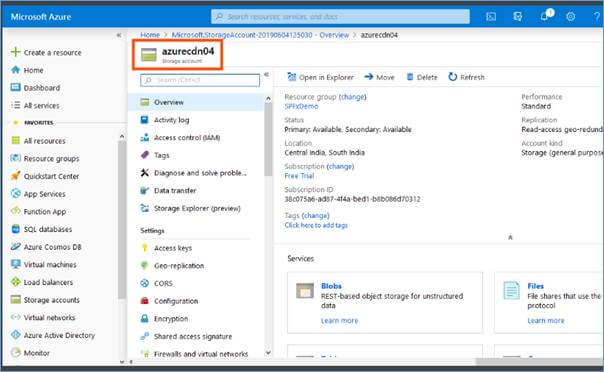Viewport: 604px width, 372px height.
Task: Click the Quickstart Center rocket icon
Action: 15,176
